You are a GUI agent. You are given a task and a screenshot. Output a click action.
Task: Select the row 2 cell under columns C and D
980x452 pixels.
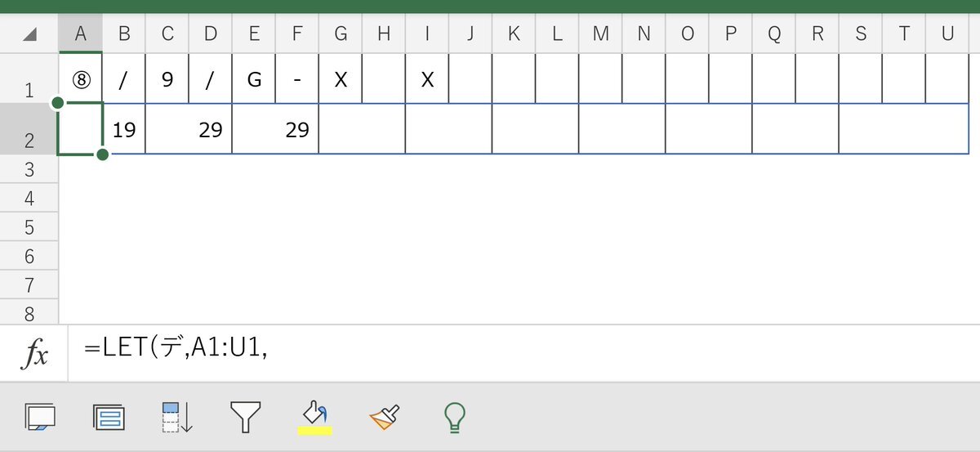[189, 129]
